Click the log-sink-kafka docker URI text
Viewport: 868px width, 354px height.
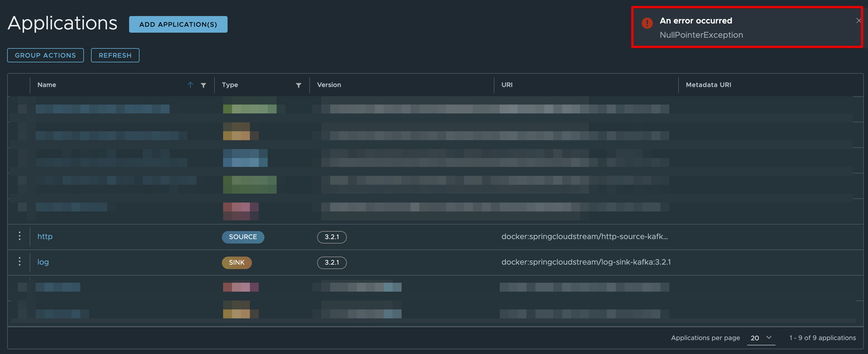point(586,262)
